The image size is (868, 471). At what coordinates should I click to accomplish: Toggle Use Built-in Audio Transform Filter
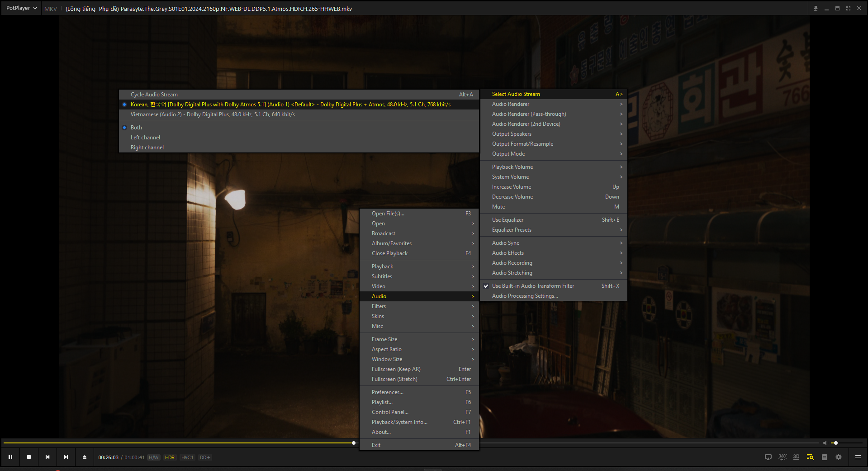pyautogui.click(x=554, y=286)
